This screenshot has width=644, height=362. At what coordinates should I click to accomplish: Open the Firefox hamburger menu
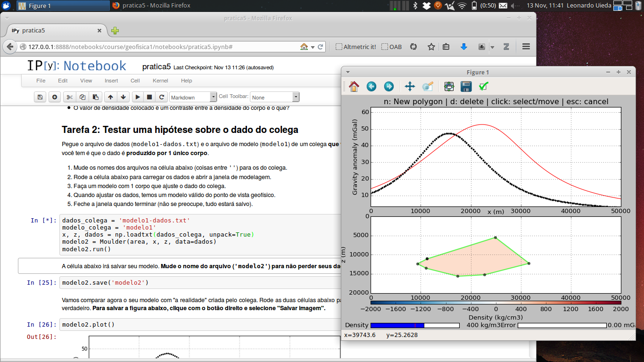point(527,47)
